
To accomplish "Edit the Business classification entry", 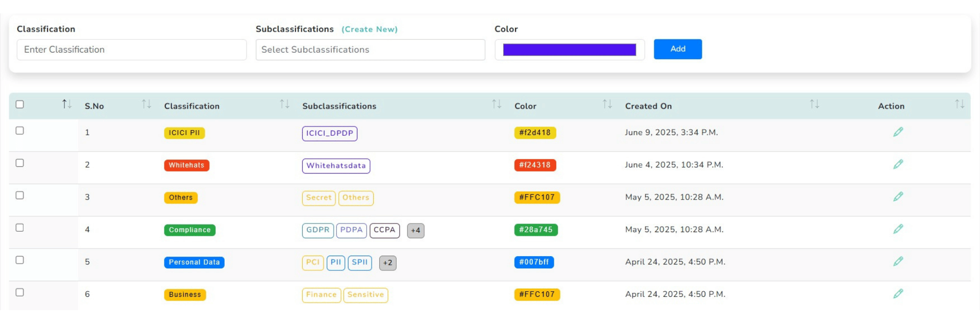I will (x=898, y=294).
